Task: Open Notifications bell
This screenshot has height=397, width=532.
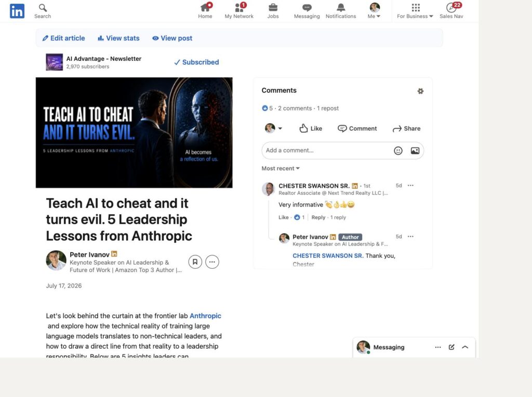Action: click(341, 11)
